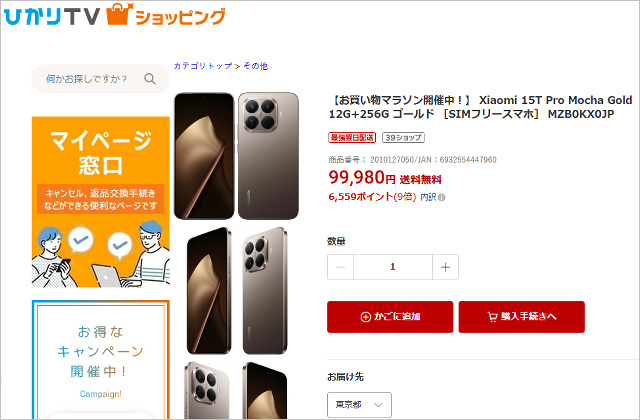View the first front-and-back phone image

click(236, 156)
